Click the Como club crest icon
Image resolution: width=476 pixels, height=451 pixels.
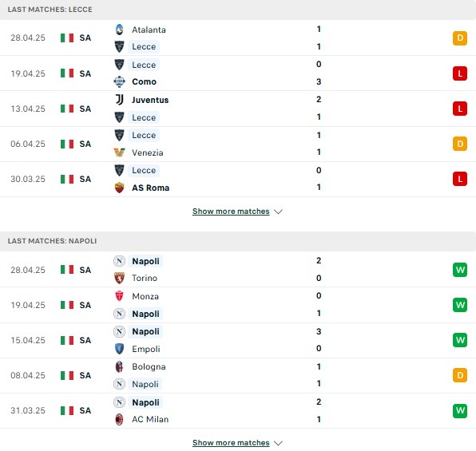(119, 81)
